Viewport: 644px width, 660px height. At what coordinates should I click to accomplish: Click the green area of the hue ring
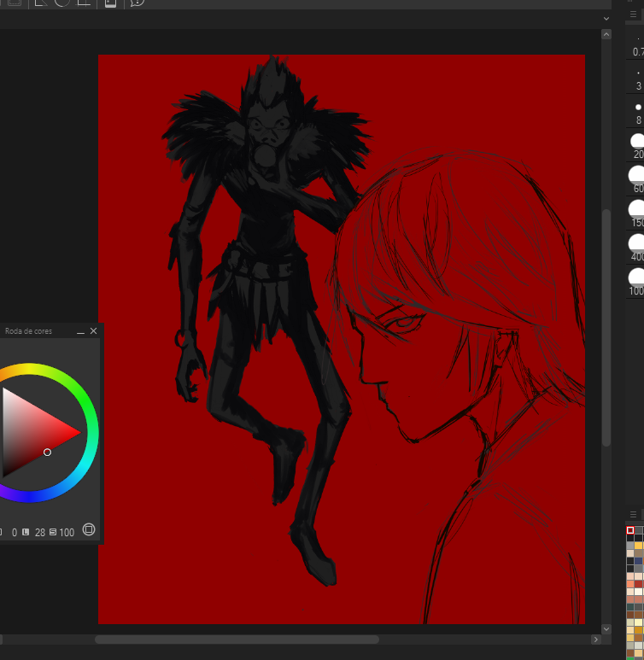tap(83, 398)
